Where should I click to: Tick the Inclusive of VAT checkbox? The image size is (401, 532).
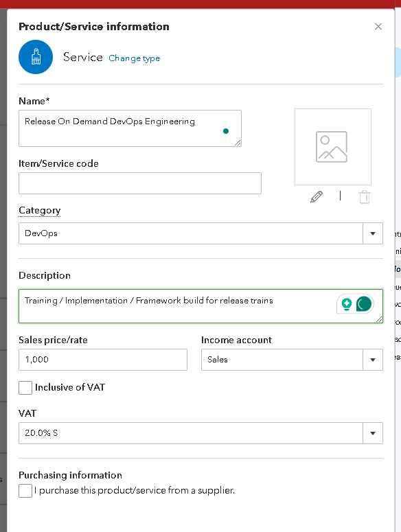25,387
